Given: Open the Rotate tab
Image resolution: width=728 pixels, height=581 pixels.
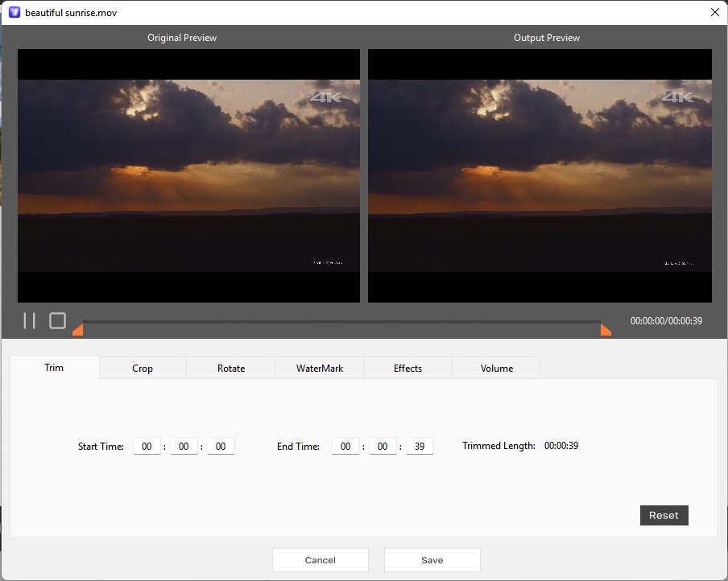Looking at the screenshot, I should pyautogui.click(x=230, y=368).
